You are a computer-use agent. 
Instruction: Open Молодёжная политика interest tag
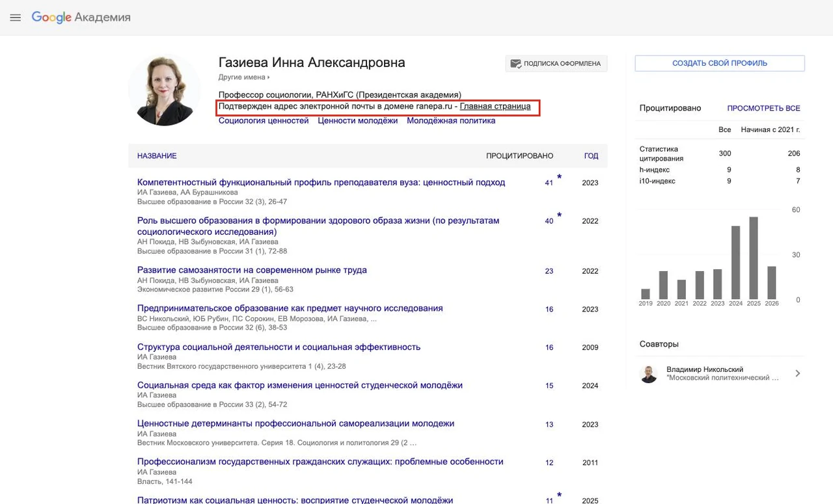pos(451,120)
